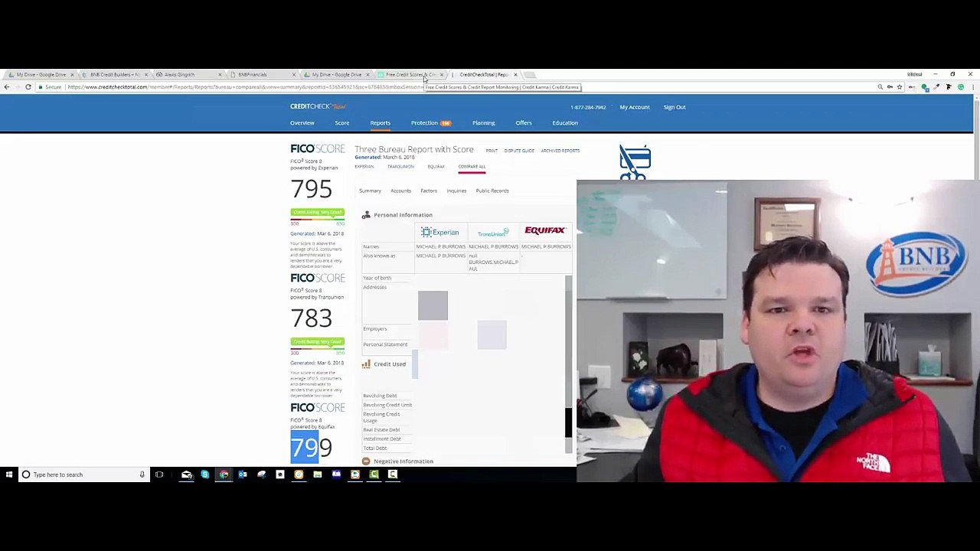980x551 pixels.
Task: Open Task View in the taskbar
Action: (159, 474)
